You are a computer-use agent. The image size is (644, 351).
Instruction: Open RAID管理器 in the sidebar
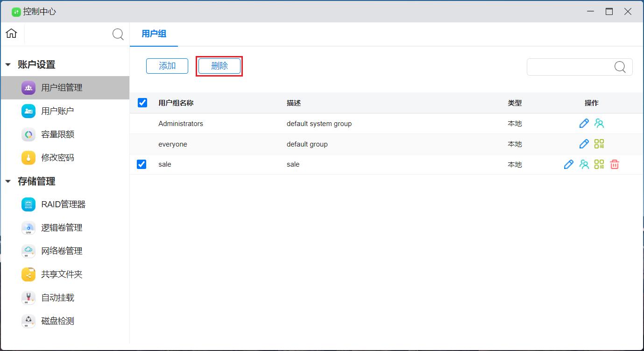point(63,204)
